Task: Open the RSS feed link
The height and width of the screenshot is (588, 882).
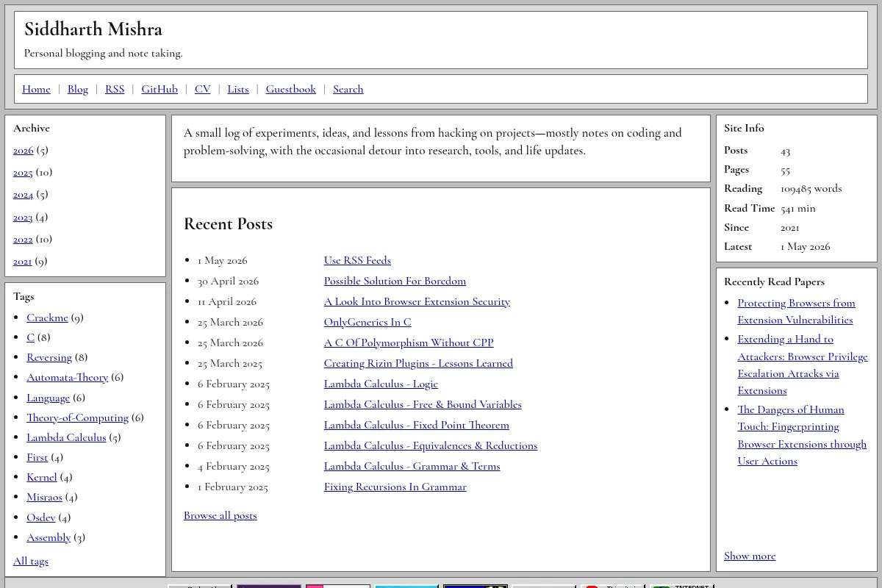Action: tap(115, 89)
